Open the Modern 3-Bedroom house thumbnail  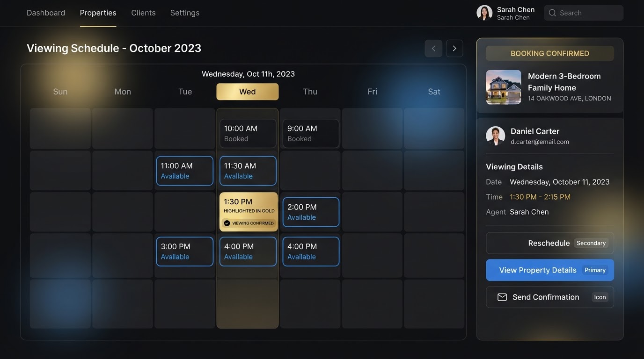point(504,87)
